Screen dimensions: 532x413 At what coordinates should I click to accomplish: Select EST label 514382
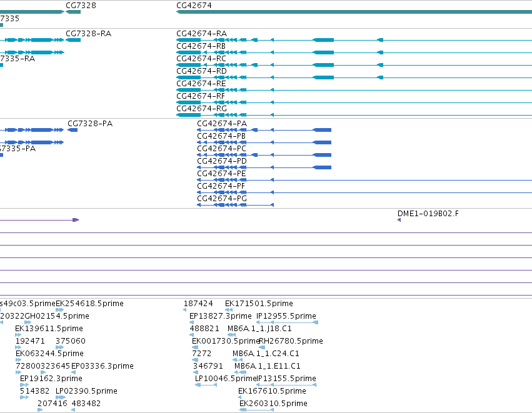34,391
